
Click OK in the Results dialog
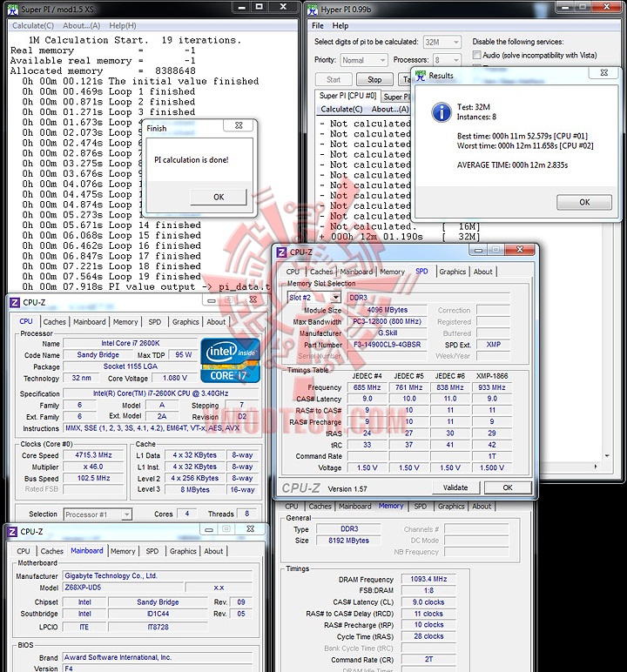pos(584,202)
